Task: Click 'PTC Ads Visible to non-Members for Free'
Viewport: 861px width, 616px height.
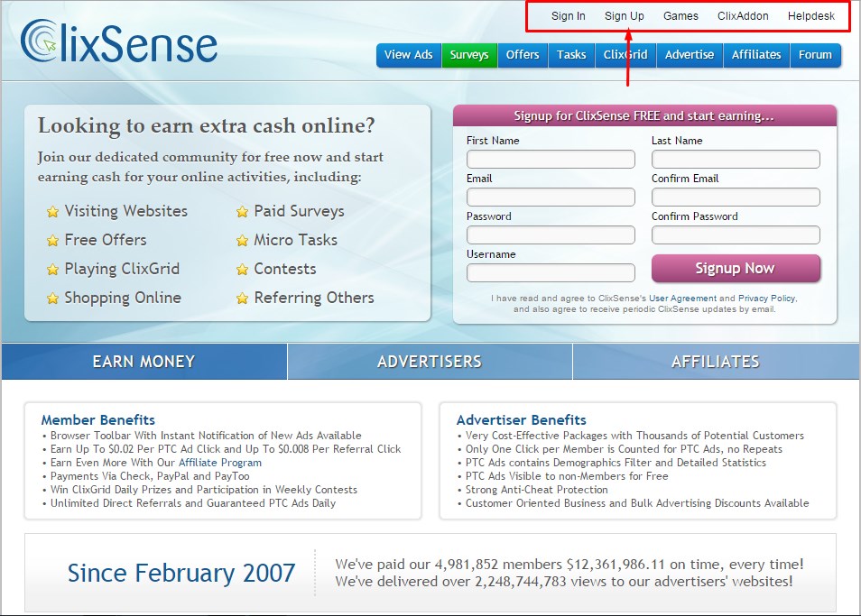Action: coord(567,476)
